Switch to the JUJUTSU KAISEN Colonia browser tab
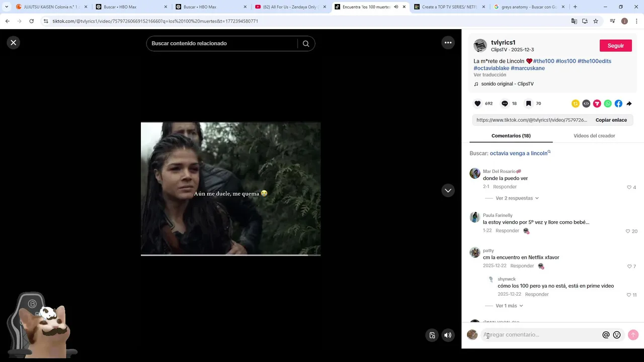The height and width of the screenshot is (362, 644). coord(52,7)
